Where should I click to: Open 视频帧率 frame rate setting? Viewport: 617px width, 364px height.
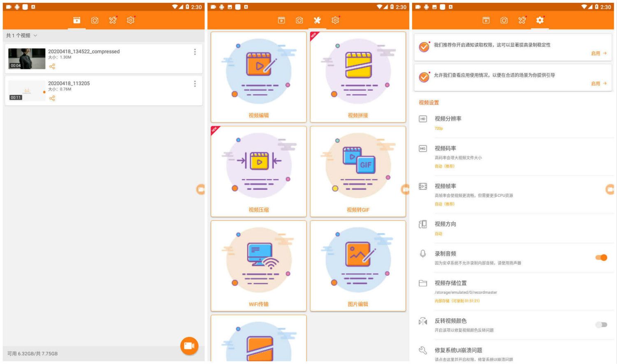pyautogui.click(x=513, y=195)
